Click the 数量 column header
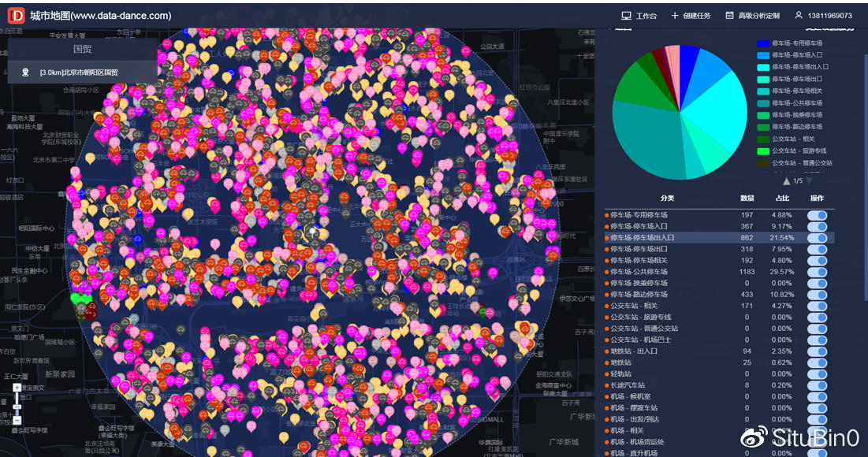868x457 pixels. click(x=747, y=198)
